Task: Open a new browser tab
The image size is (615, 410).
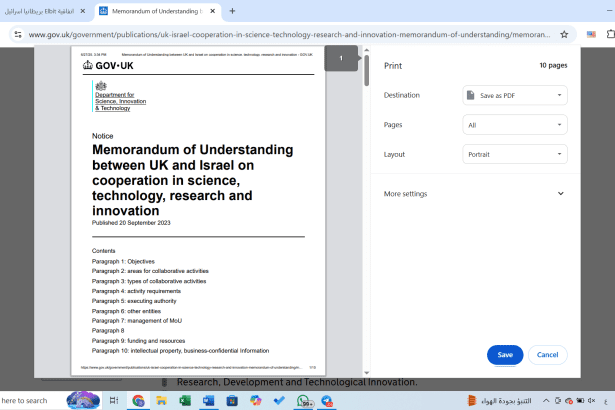Action: (x=232, y=11)
